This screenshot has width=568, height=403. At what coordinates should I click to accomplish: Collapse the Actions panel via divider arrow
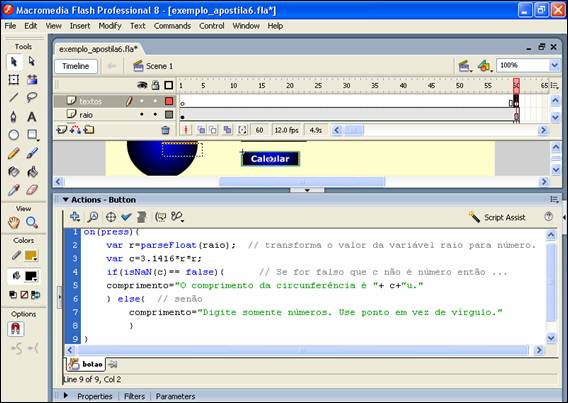click(307, 190)
